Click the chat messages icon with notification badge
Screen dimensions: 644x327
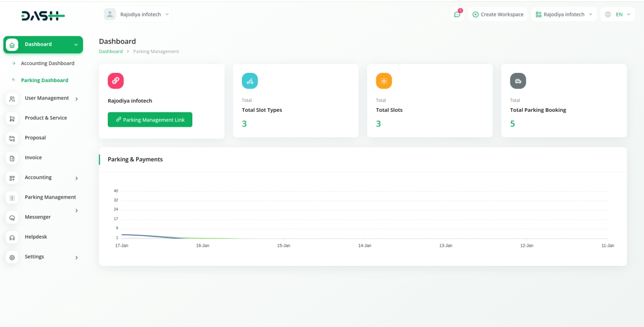pyautogui.click(x=457, y=15)
